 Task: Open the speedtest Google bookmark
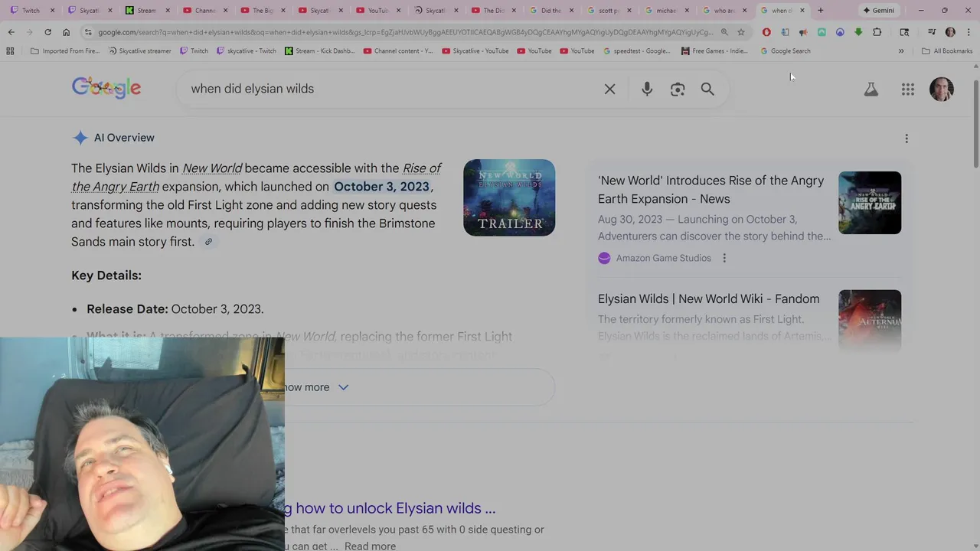point(636,51)
